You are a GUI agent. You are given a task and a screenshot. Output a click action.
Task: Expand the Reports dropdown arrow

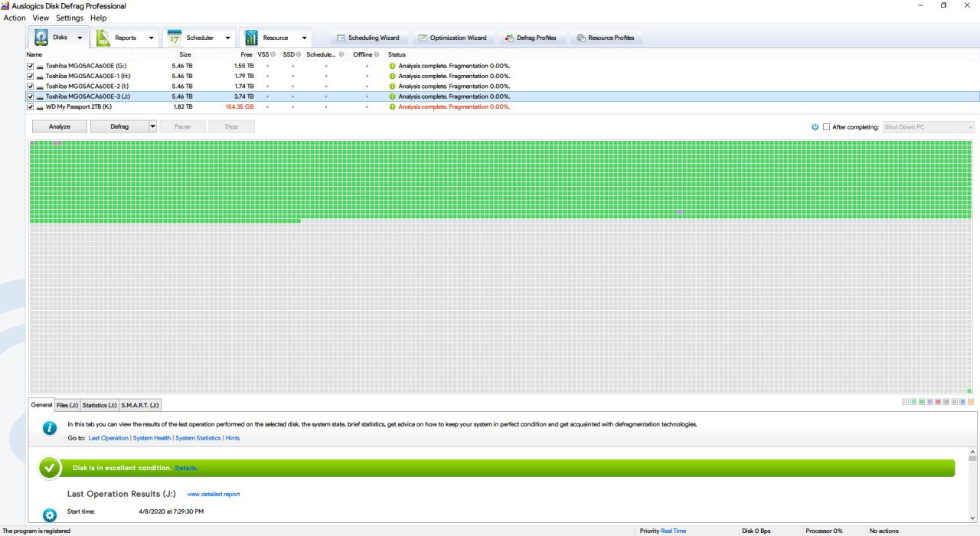click(x=151, y=38)
